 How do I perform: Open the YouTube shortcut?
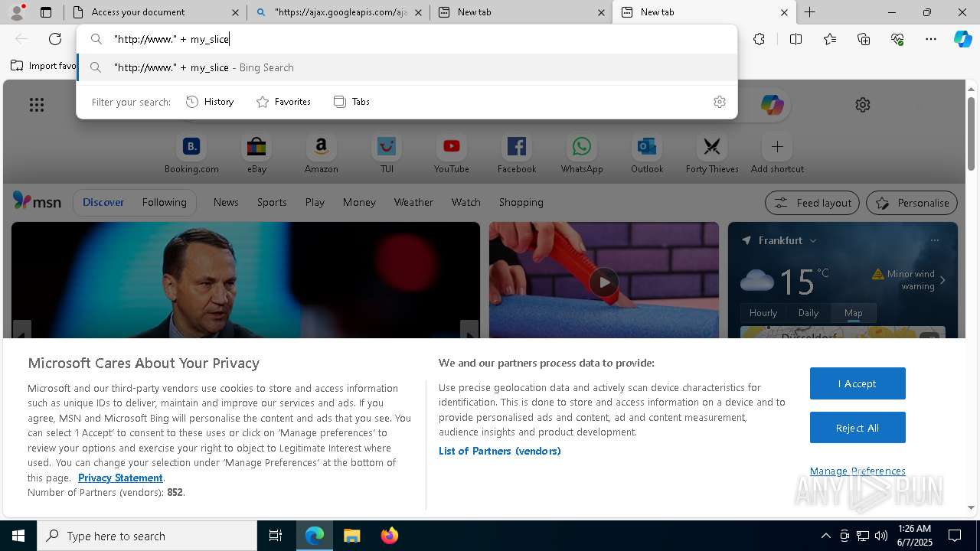pos(452,154)
